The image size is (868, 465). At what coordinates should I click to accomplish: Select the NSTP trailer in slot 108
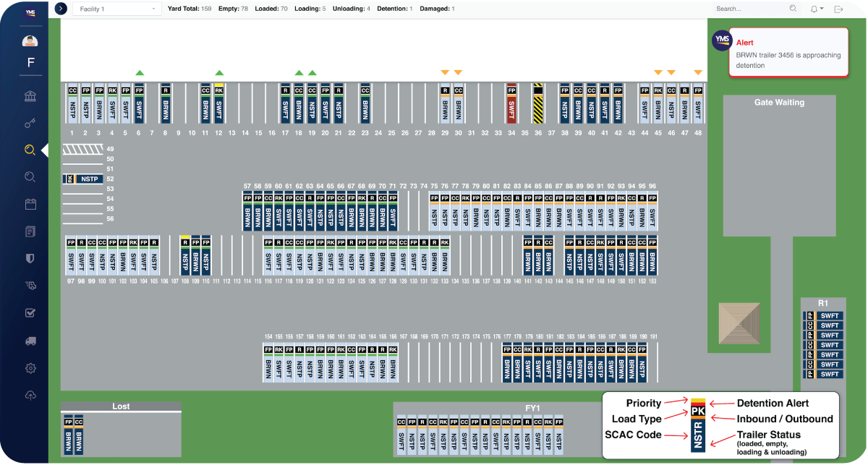[x=185, y=255]
